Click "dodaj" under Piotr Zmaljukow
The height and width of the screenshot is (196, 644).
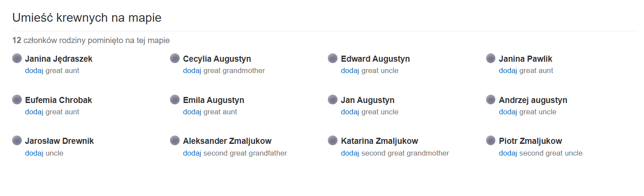coord(508,153)
